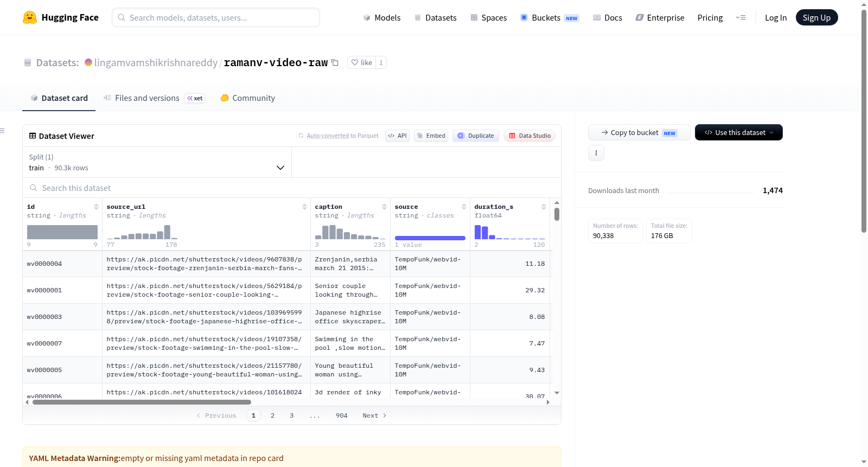
Task: Open the Models page
Action: point(382,17)
